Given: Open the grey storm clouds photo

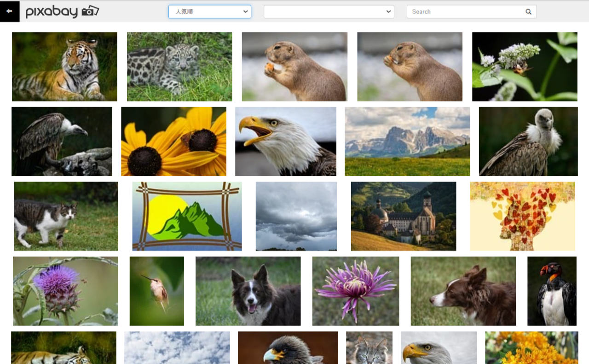Looking at the screenshot, I should click(296, 216).
